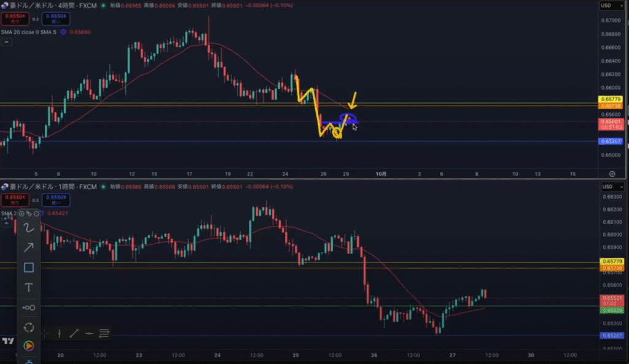Viewport: 629px width, 364px height.
Task: Click the green market status dot in upper chart
Action: 103,6
